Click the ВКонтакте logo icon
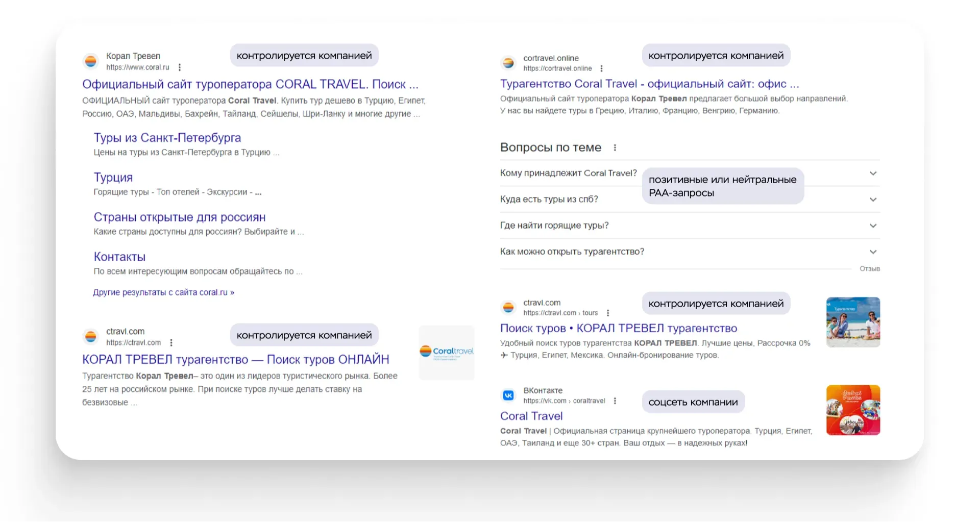The height and width of the screenshot is (522, 980). coord(508,395)
